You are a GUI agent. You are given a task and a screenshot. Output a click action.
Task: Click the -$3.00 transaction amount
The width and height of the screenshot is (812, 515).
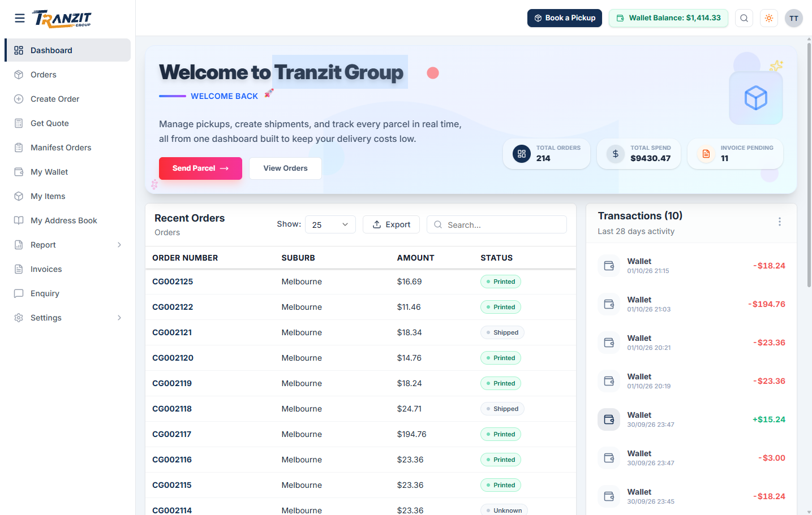pos(772,458)
